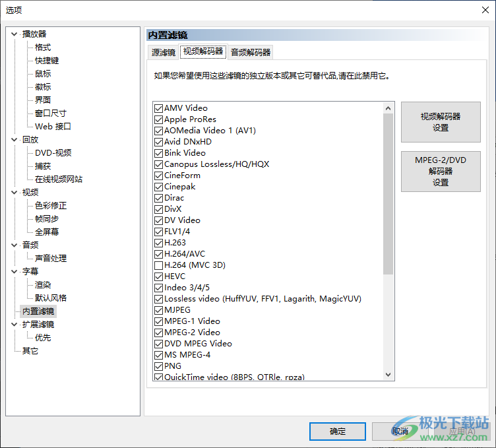Open the 色彩修正 settings page
This screenshot has width=496, height=448.
(51, 206)
